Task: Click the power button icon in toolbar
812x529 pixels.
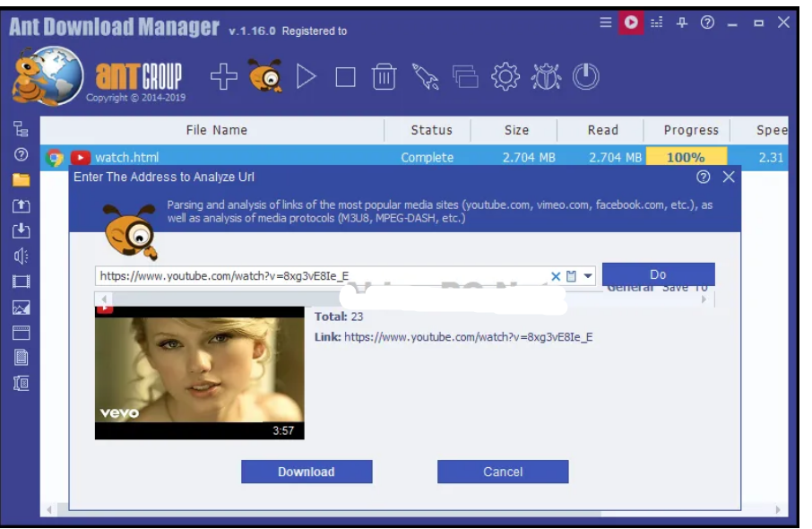Action: 585,77
